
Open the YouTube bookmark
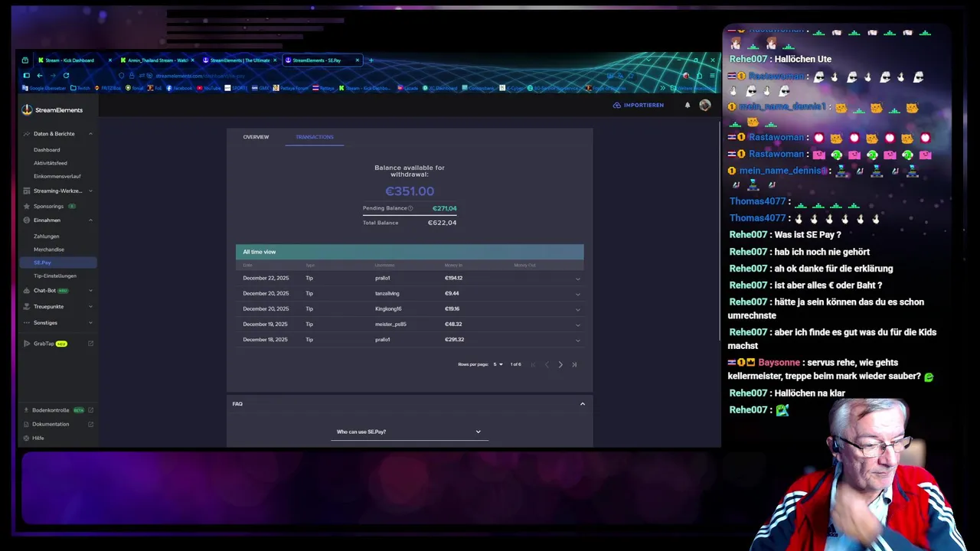click(x=208, y=88)
